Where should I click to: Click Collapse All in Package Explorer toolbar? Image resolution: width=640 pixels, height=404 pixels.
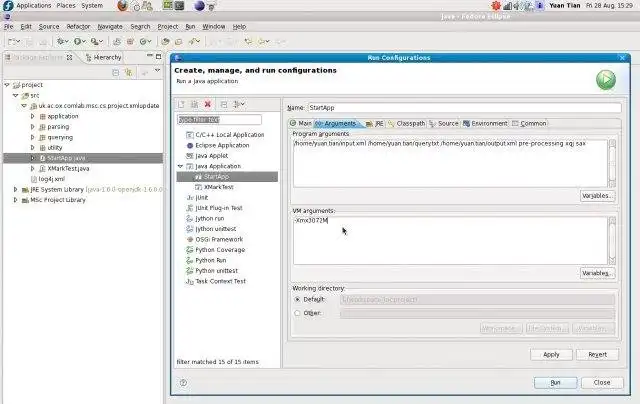[x=116, y=73]
